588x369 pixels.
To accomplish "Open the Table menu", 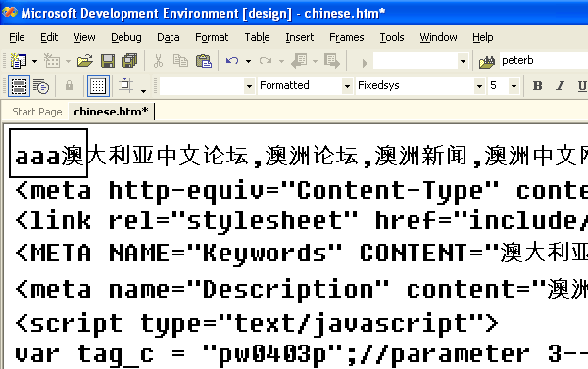I will point(257,37).
